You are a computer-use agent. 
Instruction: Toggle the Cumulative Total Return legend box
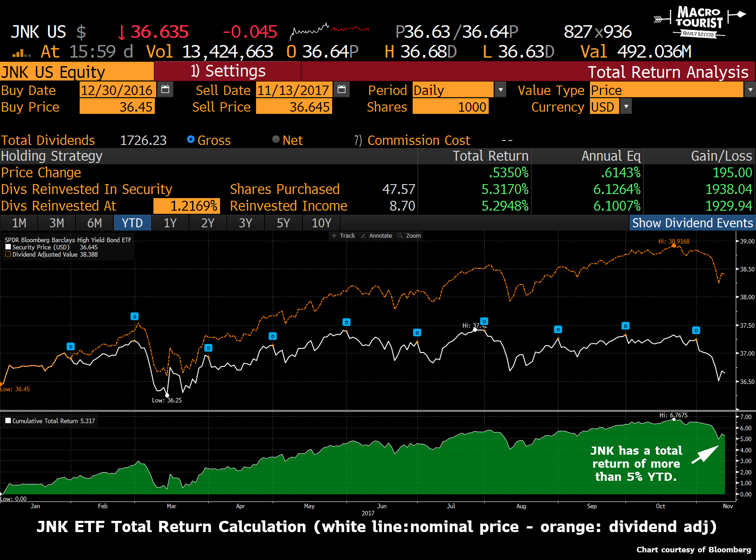tap(8, 421)
